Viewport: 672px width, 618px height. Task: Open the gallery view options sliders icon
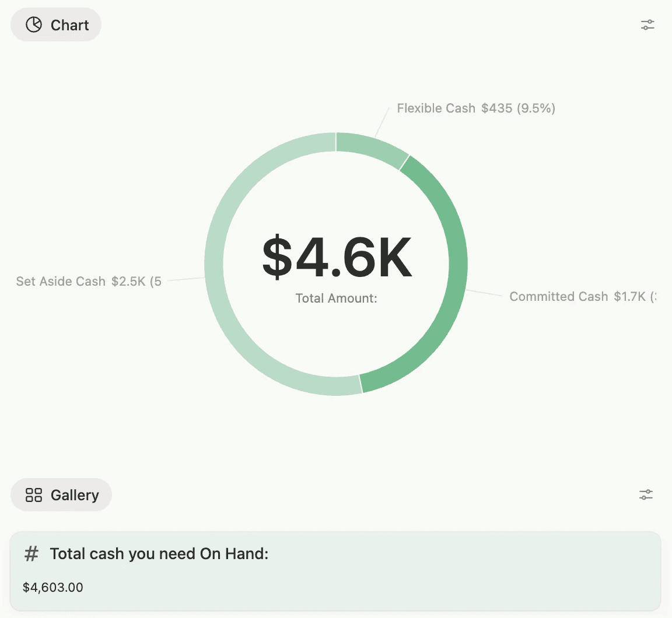click(x=646, y=494)
